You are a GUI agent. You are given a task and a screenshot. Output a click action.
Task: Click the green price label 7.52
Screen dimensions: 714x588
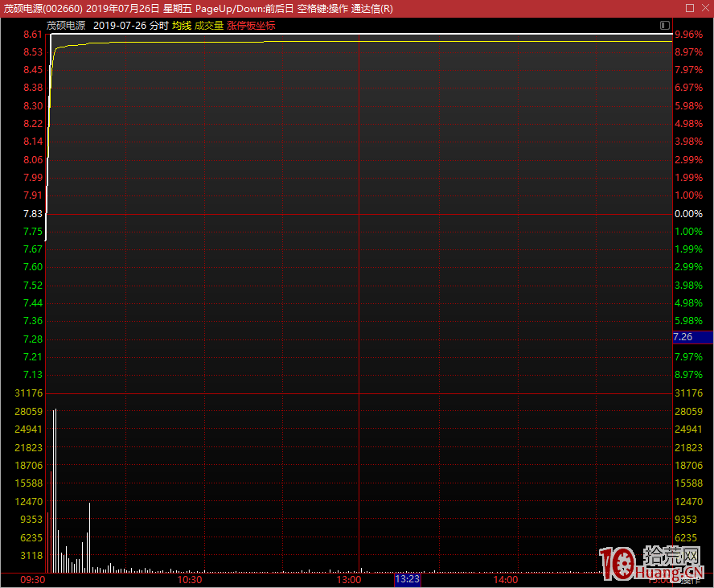pyautogui.click(x=33, y=286)
